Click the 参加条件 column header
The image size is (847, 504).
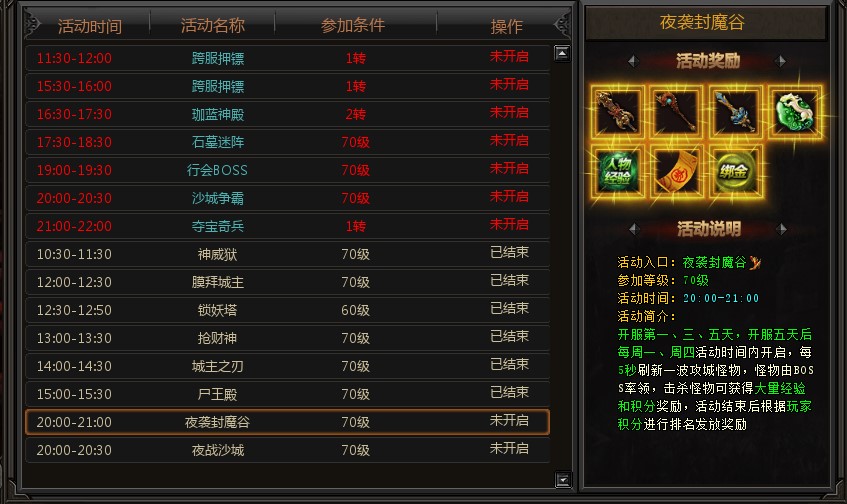pyautogui.click(x=353, y=25)
